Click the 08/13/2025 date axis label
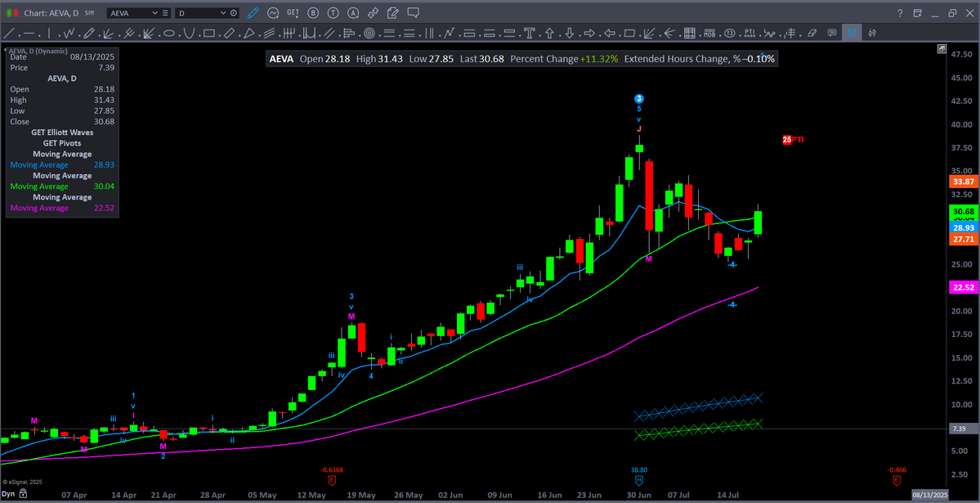Screen dimensions: 980x503 point(930,494)
